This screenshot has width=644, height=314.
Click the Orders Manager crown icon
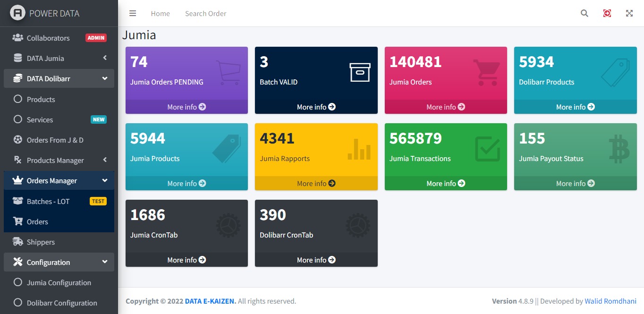coord(18,180)
